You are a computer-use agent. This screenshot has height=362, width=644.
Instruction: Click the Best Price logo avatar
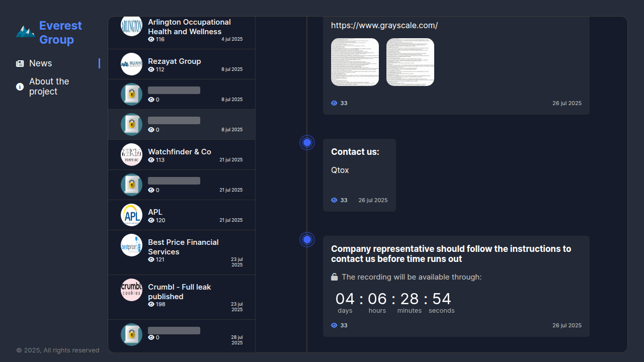tap(131, 245)
